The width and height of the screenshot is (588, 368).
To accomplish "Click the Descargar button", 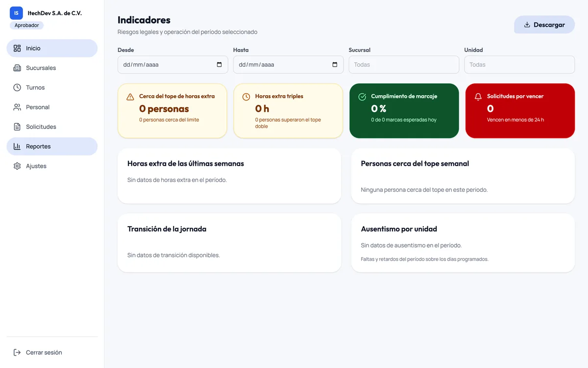I will [544, 25].
